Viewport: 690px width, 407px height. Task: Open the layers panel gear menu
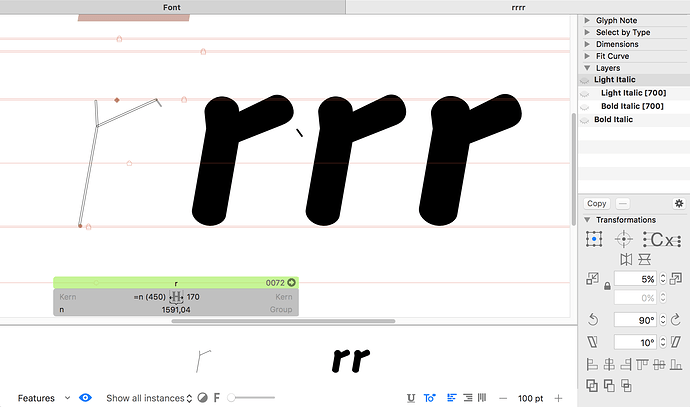[679, 203]
